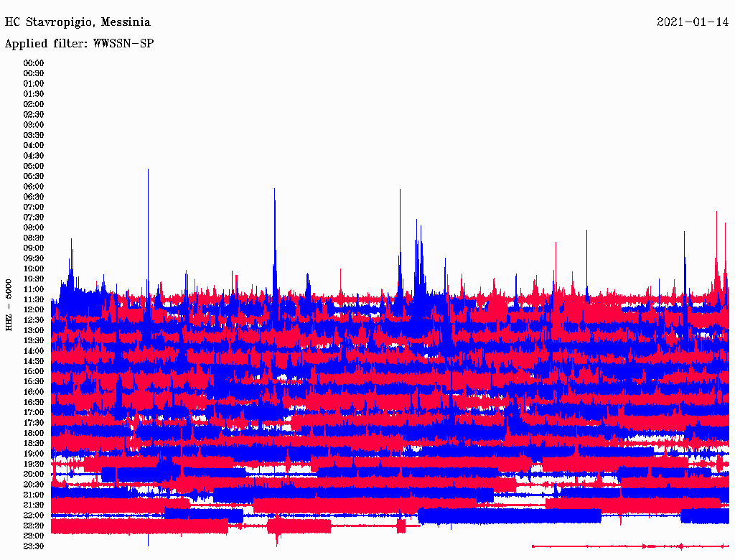Click the '11:30' time label
Image resolution: width=735 pixels, height=560 pixels.
34,299
